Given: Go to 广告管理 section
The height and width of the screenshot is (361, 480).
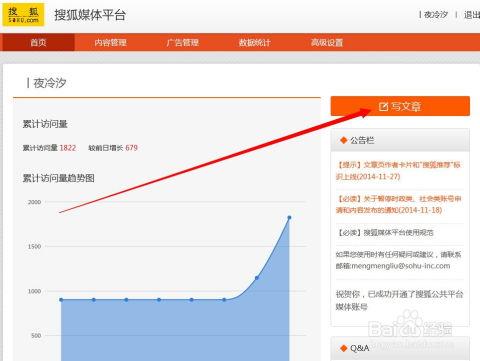Looking at the screenshot, I should [x=182, y=42].
